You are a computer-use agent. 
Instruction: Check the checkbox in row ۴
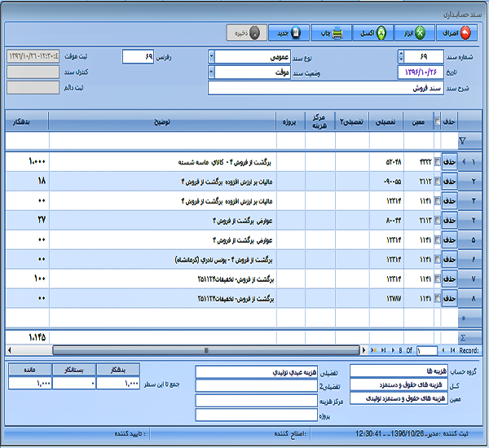click(437, 220)
